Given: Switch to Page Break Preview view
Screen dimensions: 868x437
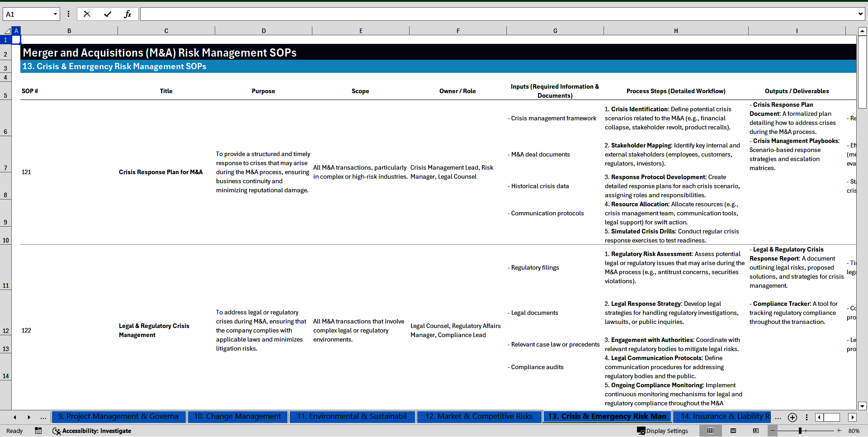Looking at the screenshot, I should pyautogui.click(x=756, y=431).
